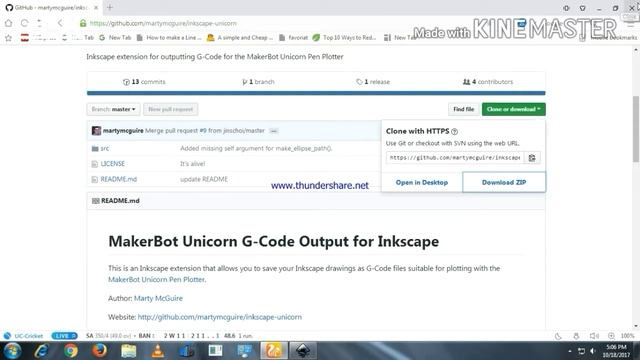Viewport: 640px width, 360px height.
Task: Click the zoom magnifier icon near 100%
Action: click(x=611, y=336)
